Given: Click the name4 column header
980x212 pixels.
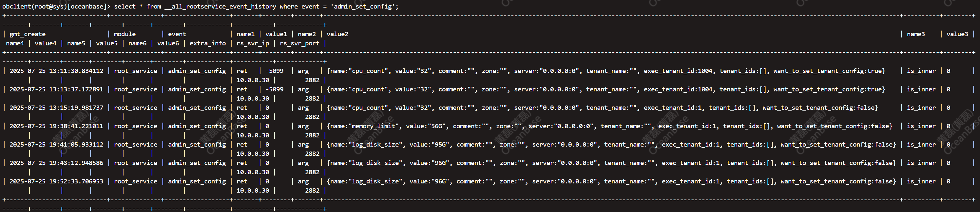Looking at the screenshot, I should coord(15,43).
